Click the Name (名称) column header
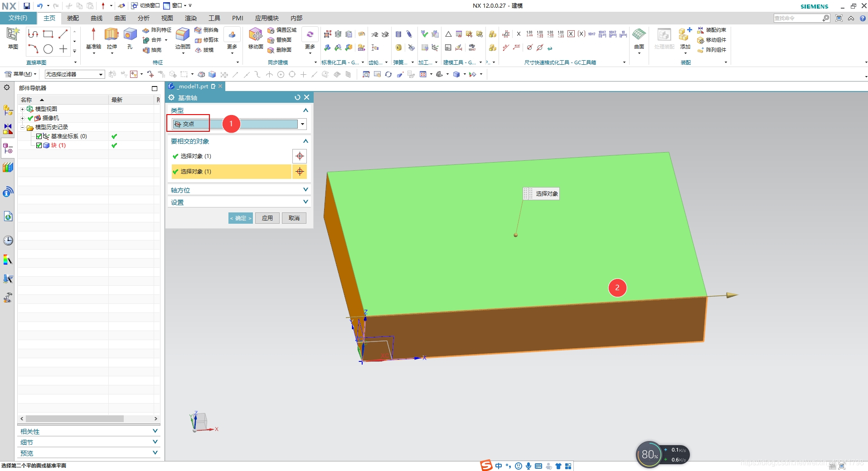 [x=63, y=100]
